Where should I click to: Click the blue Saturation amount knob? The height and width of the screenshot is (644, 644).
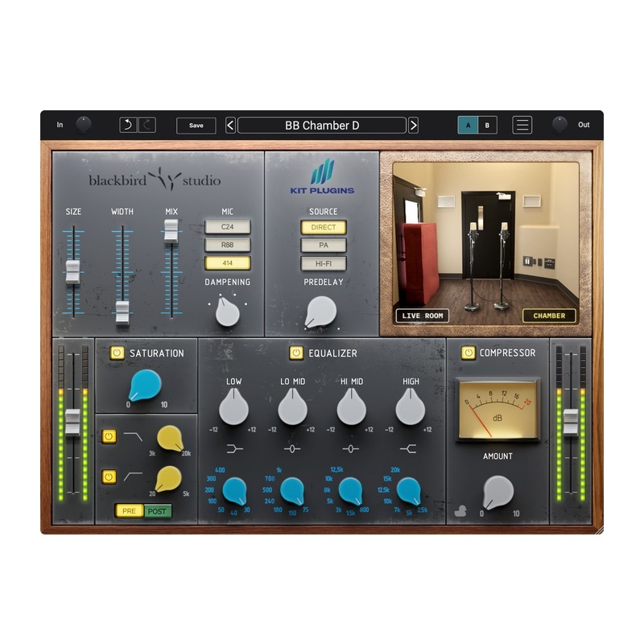145,386
